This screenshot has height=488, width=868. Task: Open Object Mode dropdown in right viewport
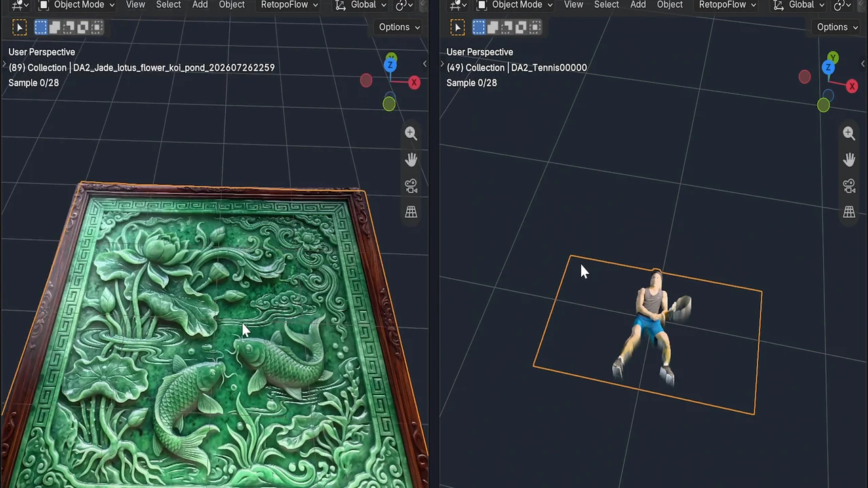(x=515, y=5)
